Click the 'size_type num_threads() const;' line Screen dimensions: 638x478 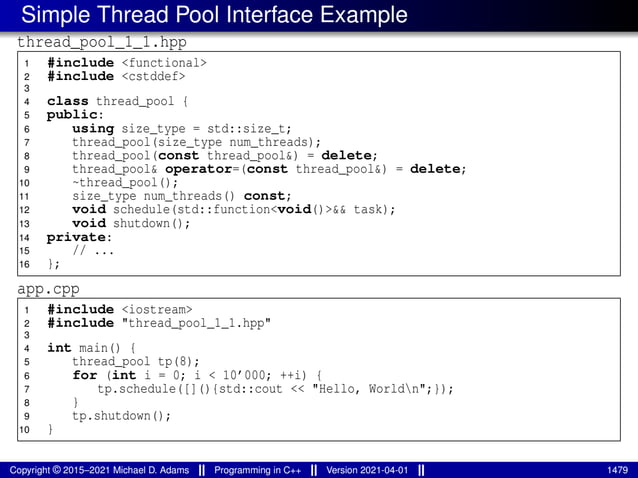[182, 196]
